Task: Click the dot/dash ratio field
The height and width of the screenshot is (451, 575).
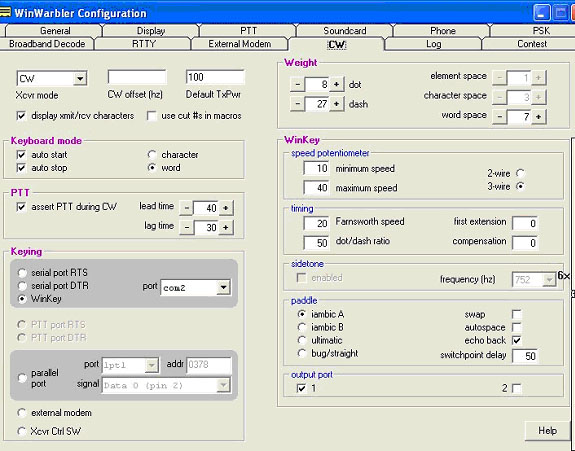Action: [316, 243]
